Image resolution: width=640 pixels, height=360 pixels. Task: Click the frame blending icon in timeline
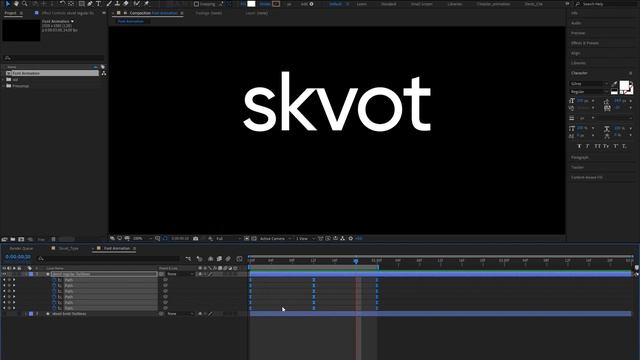tap(219, 258)
